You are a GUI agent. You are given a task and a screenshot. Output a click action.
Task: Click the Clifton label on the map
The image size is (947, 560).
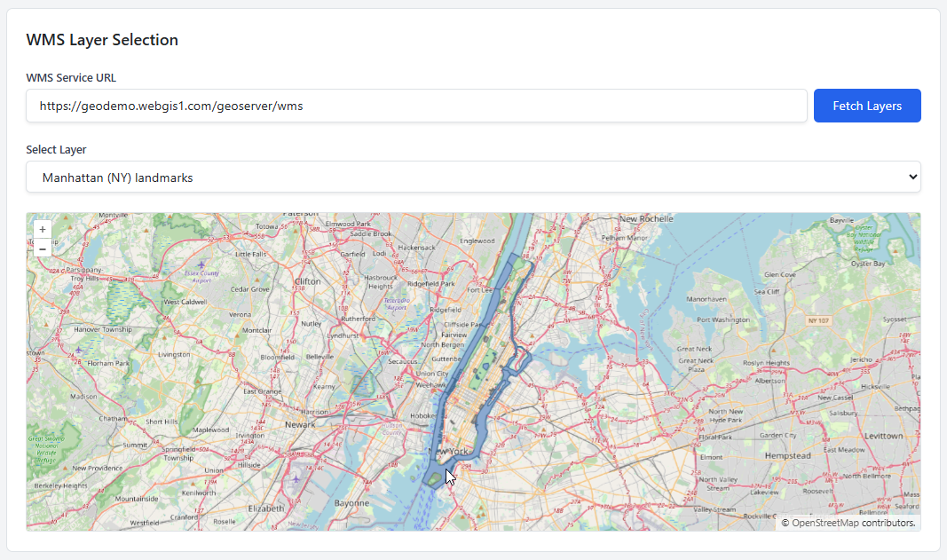[307, 281]
